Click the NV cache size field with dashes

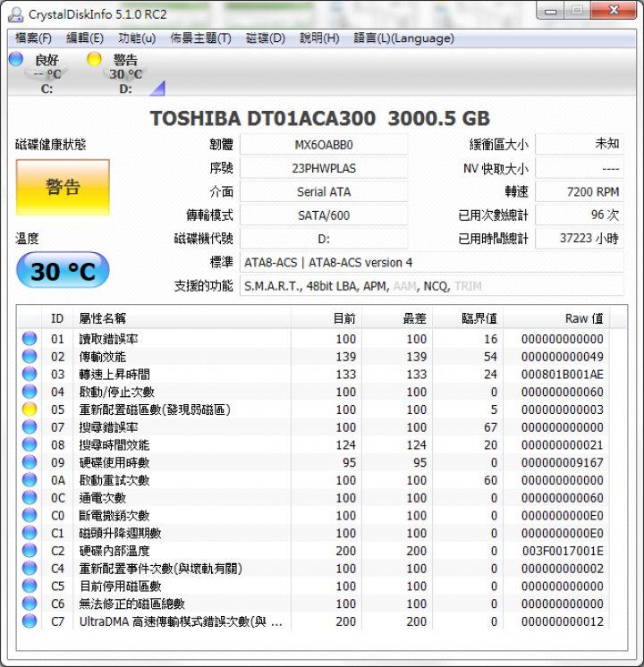coord(580,168)
